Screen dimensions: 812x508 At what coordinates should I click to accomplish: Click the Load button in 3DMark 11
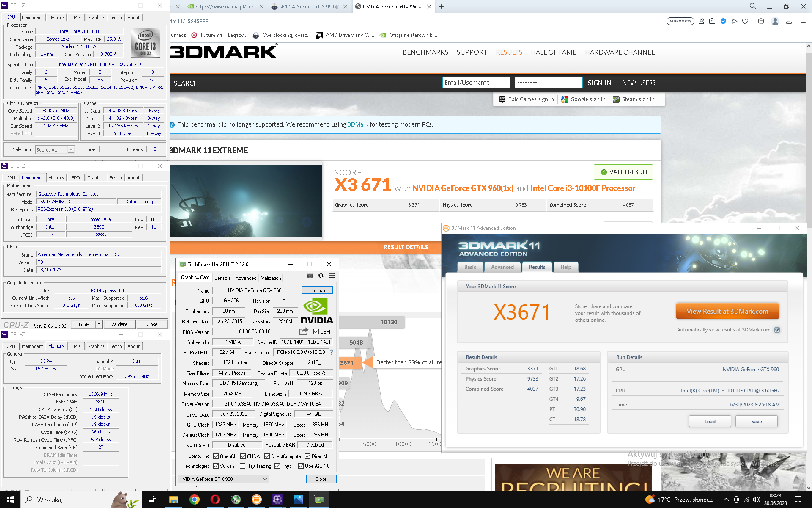click(710, 421)
